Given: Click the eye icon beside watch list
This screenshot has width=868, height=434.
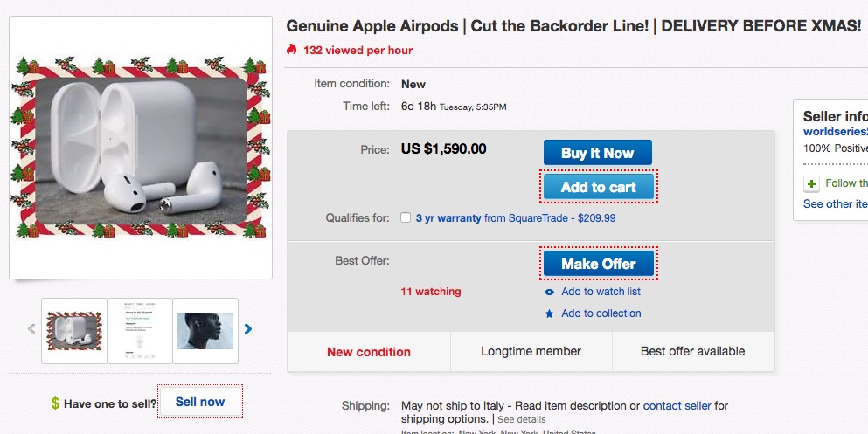Looking at the screenshot, I should (x=549, y=292).
